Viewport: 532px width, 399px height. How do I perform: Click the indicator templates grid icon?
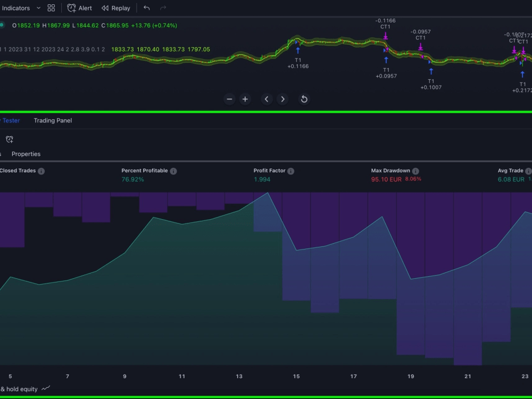[51, 8]
